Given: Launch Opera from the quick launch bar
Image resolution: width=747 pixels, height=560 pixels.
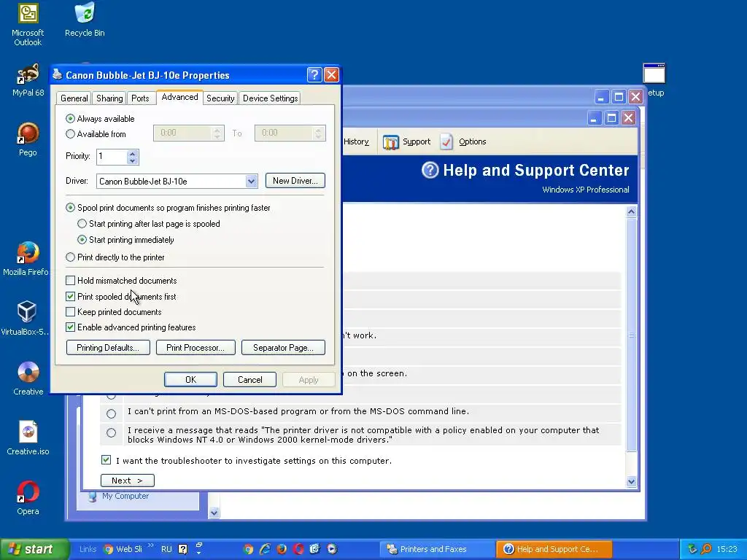Looking at the screenshot, I should tap(298, 549).
